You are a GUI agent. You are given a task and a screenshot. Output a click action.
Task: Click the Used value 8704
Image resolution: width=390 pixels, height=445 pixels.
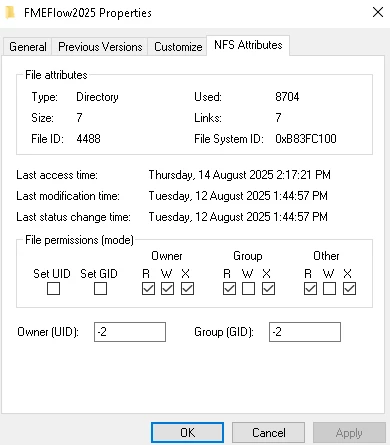pyautogui.click(x=287, y=97)
